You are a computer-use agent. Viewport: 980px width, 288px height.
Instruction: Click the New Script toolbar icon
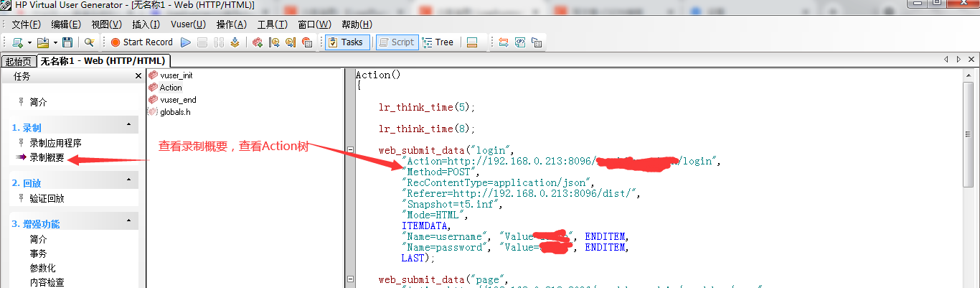point(17,42)
